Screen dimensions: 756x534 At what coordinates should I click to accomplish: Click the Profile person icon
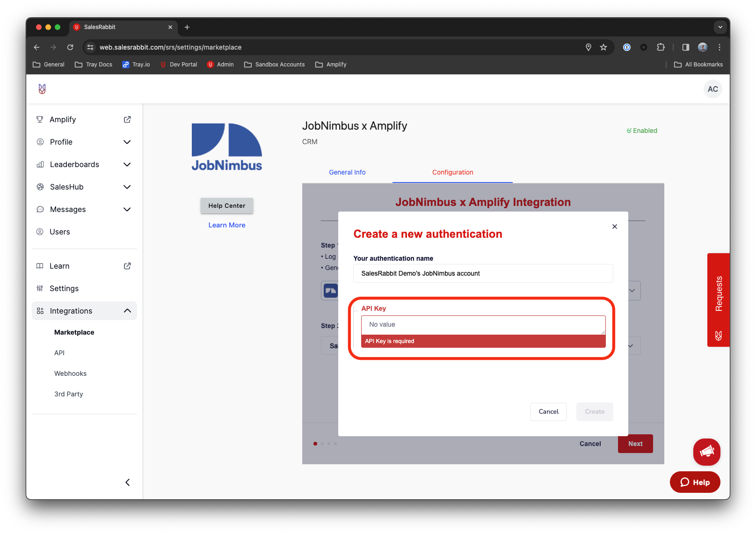40,142
